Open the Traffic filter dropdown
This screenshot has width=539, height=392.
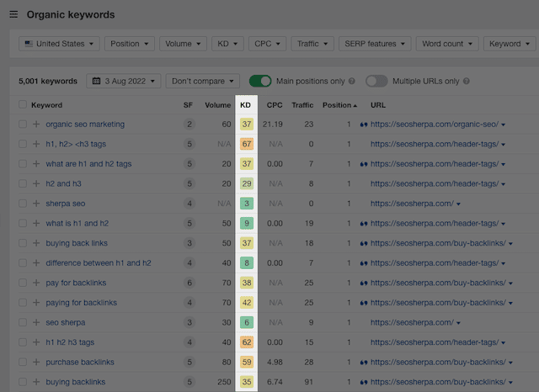(312, 44)
